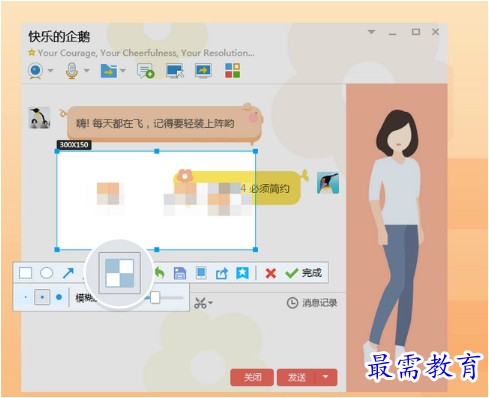
Task: Open the send file dropdown arrow
Action: pyautogui.click(x=123, y=70)
